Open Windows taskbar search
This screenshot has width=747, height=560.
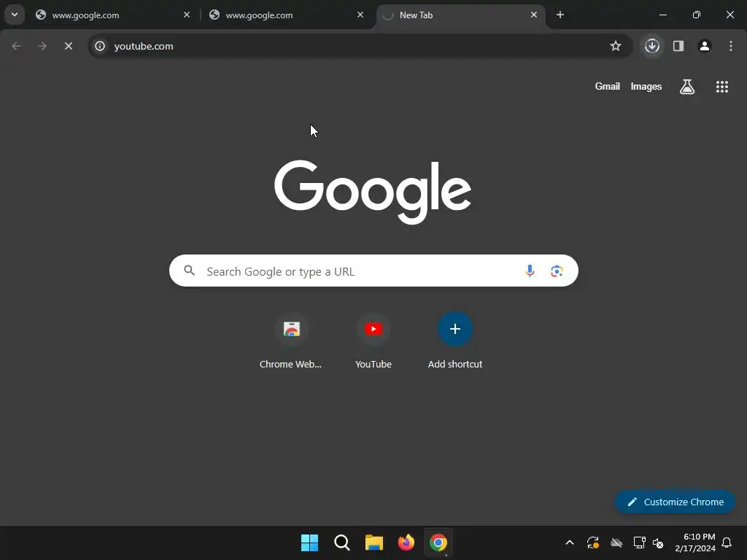tap(342, 542)
